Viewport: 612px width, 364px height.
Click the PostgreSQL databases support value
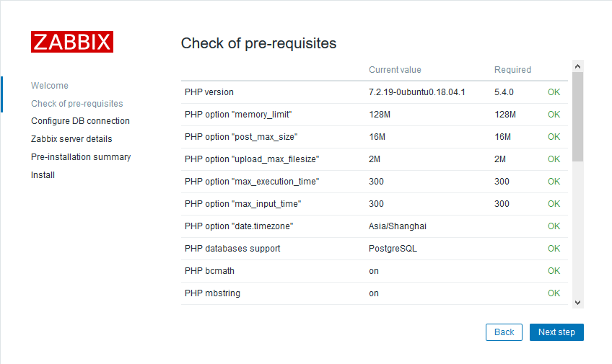pyautogui.click(x=393, y=249)
